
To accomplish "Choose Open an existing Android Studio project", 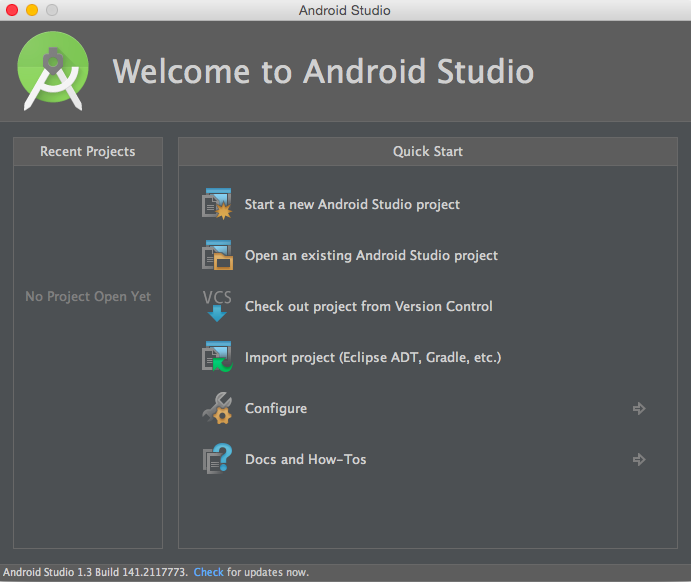I will click(x=371, y=255).
